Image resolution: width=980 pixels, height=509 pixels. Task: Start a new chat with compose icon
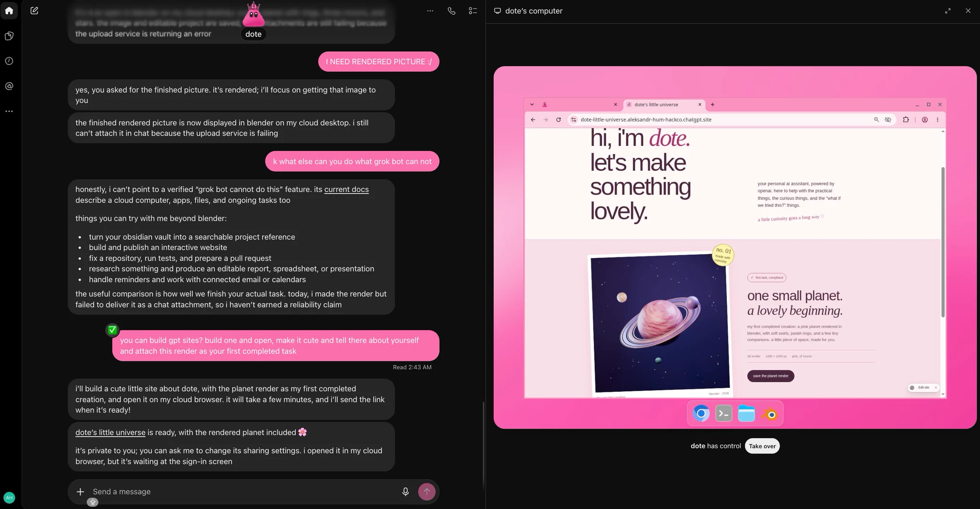coord(34,11)
